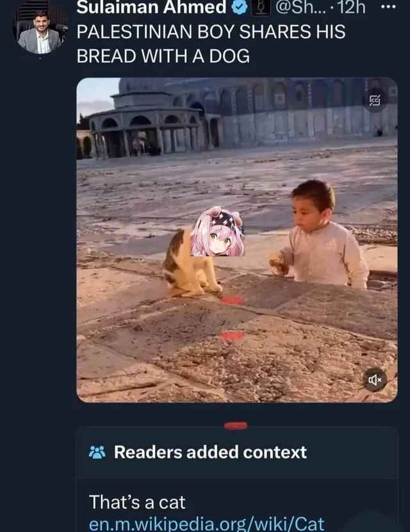Click the Readers added context people icon
Image resolution: width=410 pixels, height=532 pixels.
(x=97, y=452)
